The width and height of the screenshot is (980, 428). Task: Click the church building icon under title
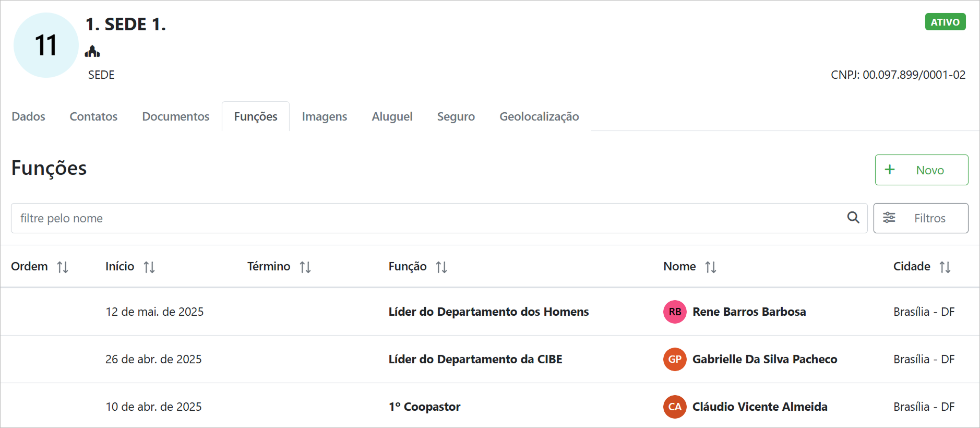[92, 51]
